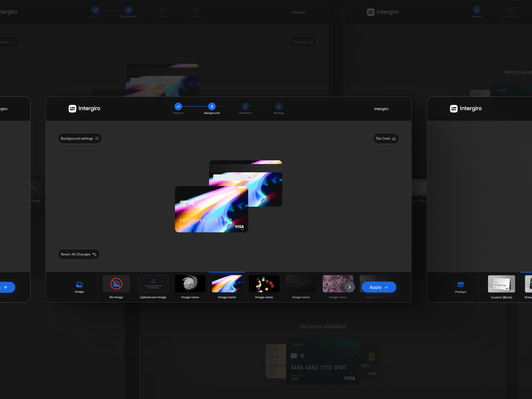Go to completed Product step
The height and width of the screenshot is (399, 532).
(x=178, y=106)
